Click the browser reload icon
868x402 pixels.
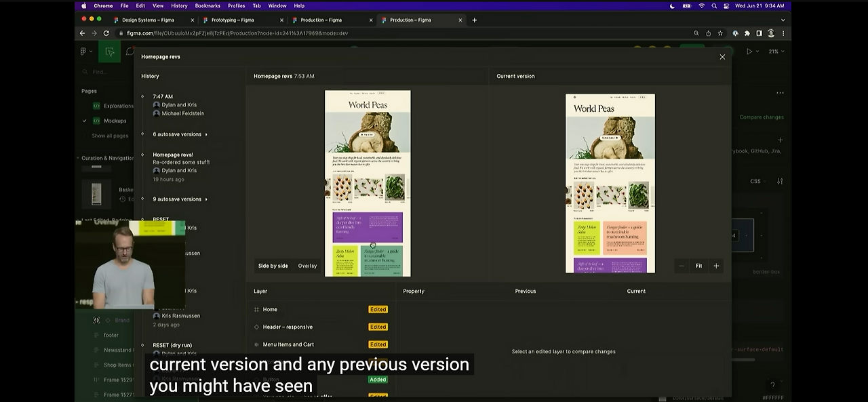(x=106, y=33)
